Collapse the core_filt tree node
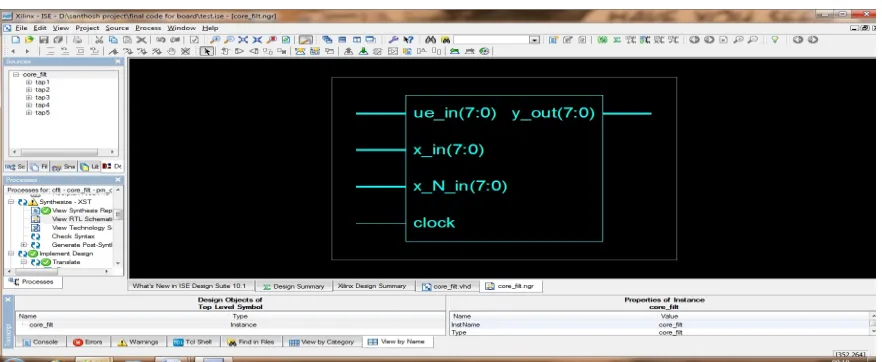Image resolution: width=882 pixels, height=362 pixels. [16, 74]
